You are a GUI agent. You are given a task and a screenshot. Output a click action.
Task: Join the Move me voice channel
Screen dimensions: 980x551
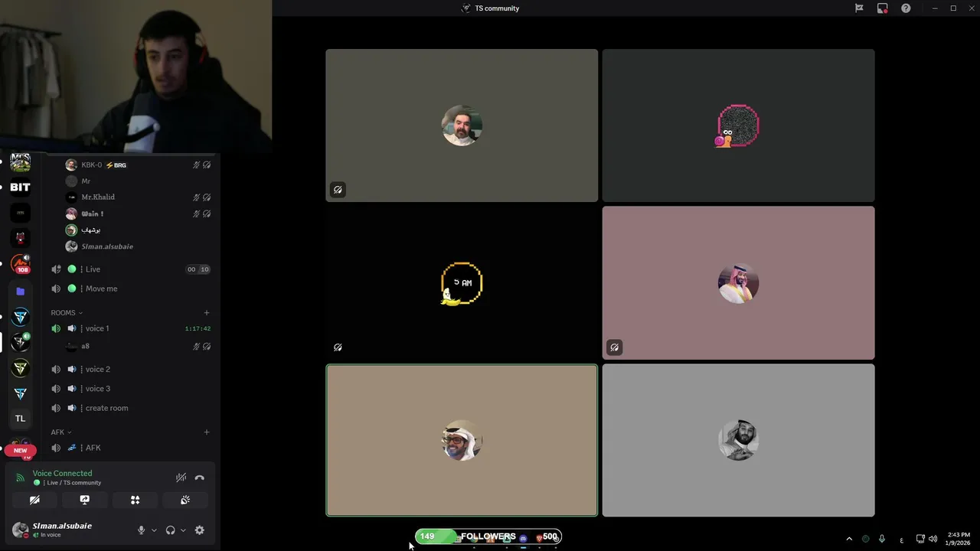pyautogui.click(x=130, y=289)
